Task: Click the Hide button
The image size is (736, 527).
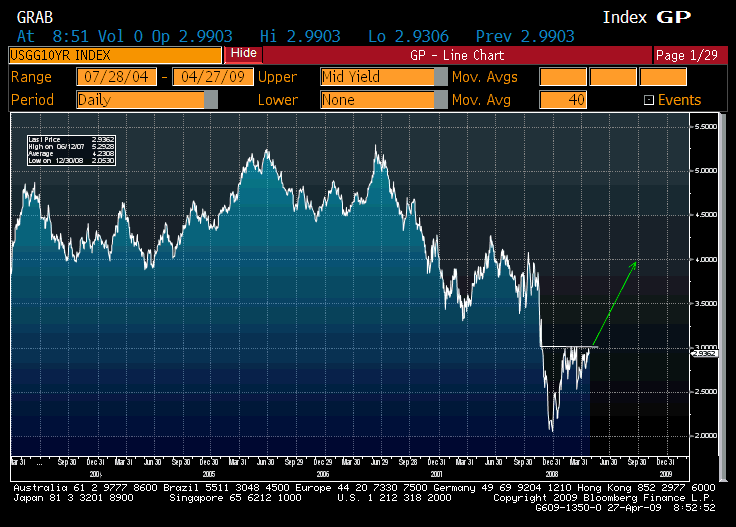Action: (243, 54)
